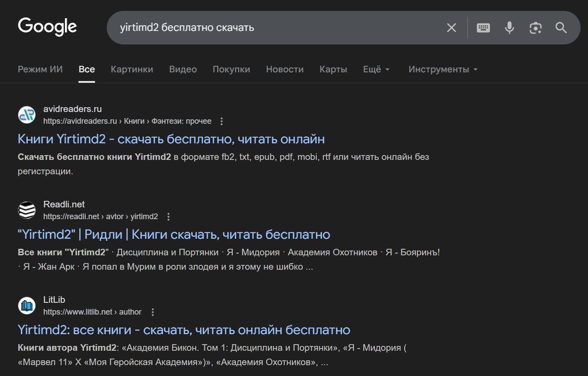588x376 pixels.
Task: Open options menu for avidreaders.ru result
Action: pos(222,121)
